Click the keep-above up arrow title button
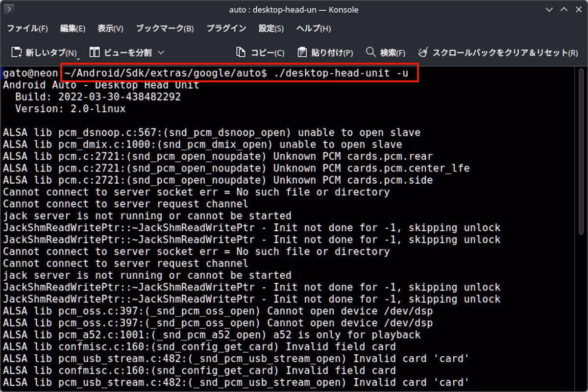Image resolution: width=588 pixels, height=392 pixels. [564, 9]
